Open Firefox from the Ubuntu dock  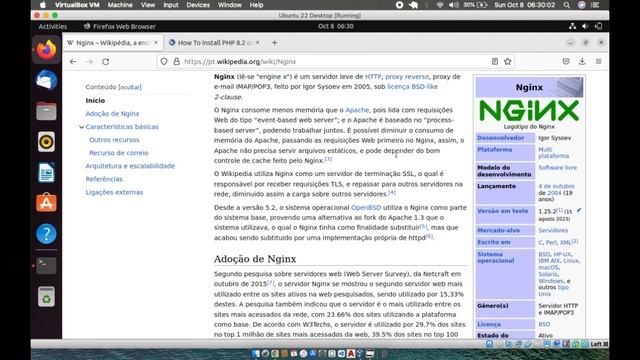click(x=46, y=50)
